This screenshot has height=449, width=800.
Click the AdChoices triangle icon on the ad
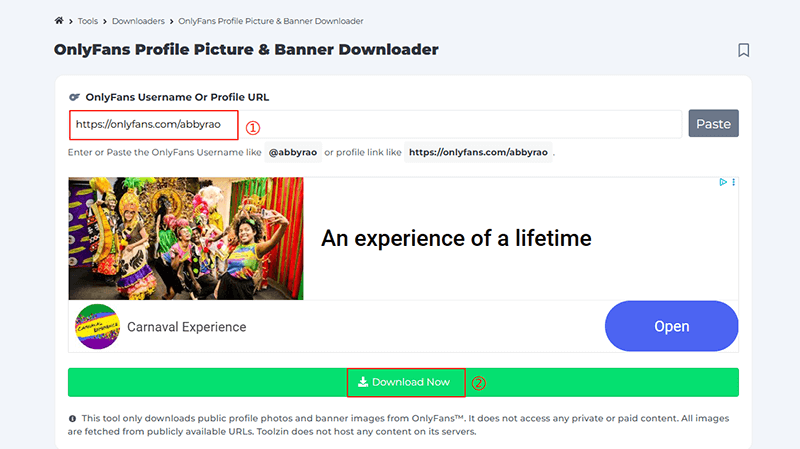723,183
